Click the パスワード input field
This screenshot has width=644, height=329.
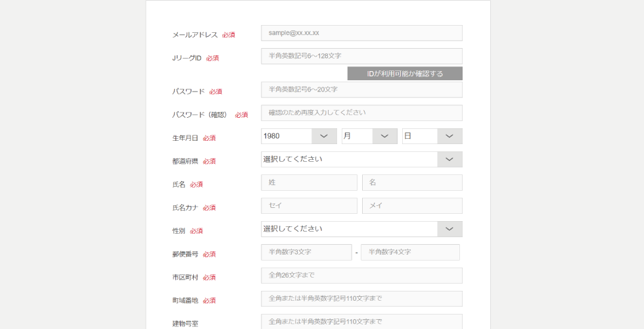361,89
